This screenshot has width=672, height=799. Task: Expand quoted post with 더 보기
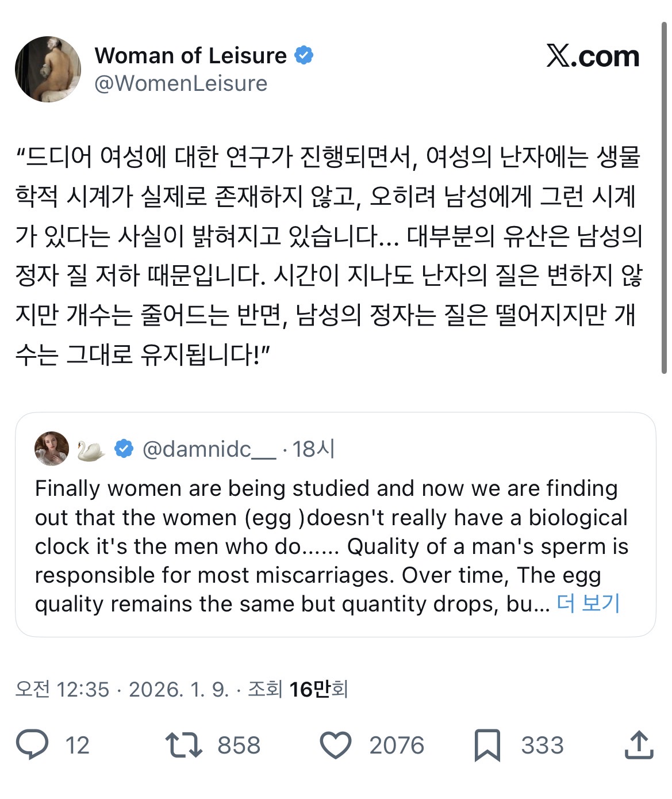[x=588, y=603]
